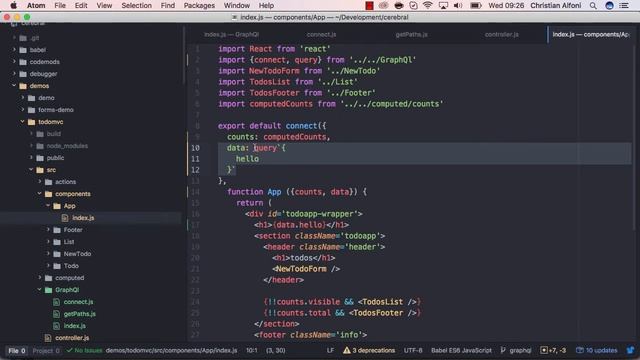
Task: Click the red recording icon in menu bar
Action: (369, 5)
